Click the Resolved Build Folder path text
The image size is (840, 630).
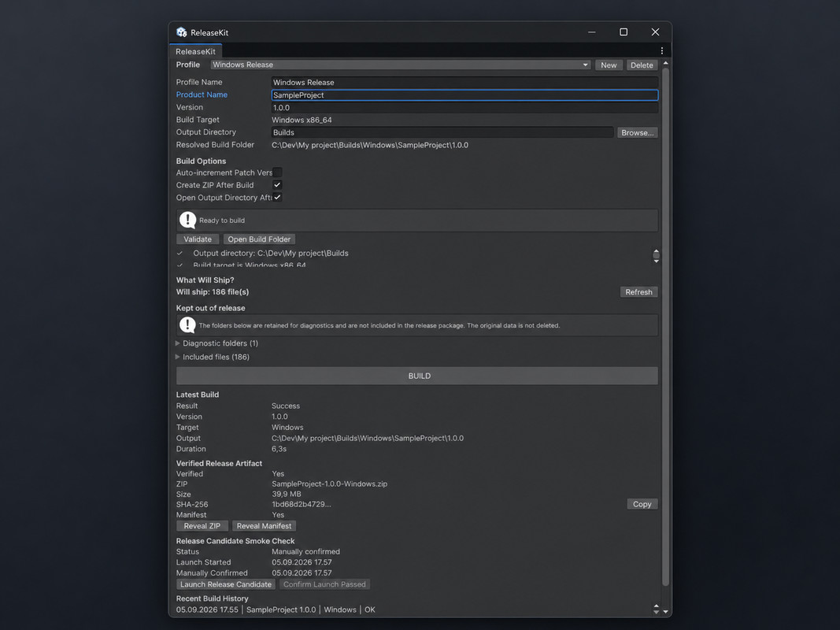[x=370, y=145]
